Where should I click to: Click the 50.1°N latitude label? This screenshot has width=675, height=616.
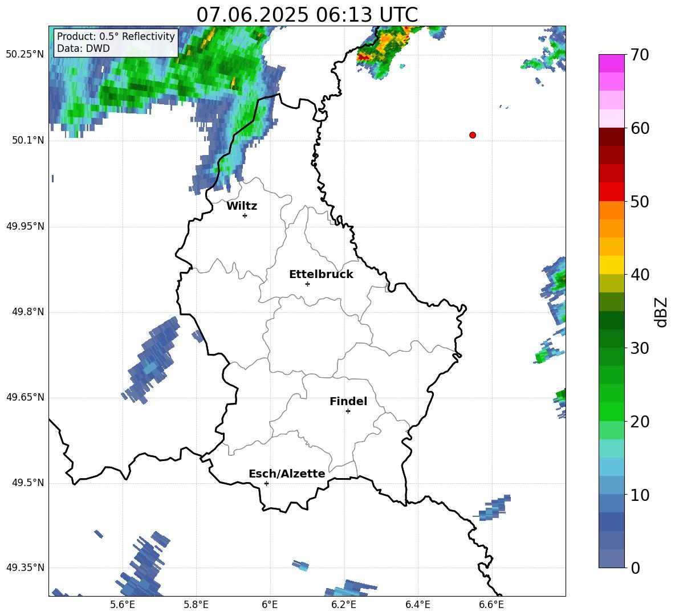click(27, 140)
